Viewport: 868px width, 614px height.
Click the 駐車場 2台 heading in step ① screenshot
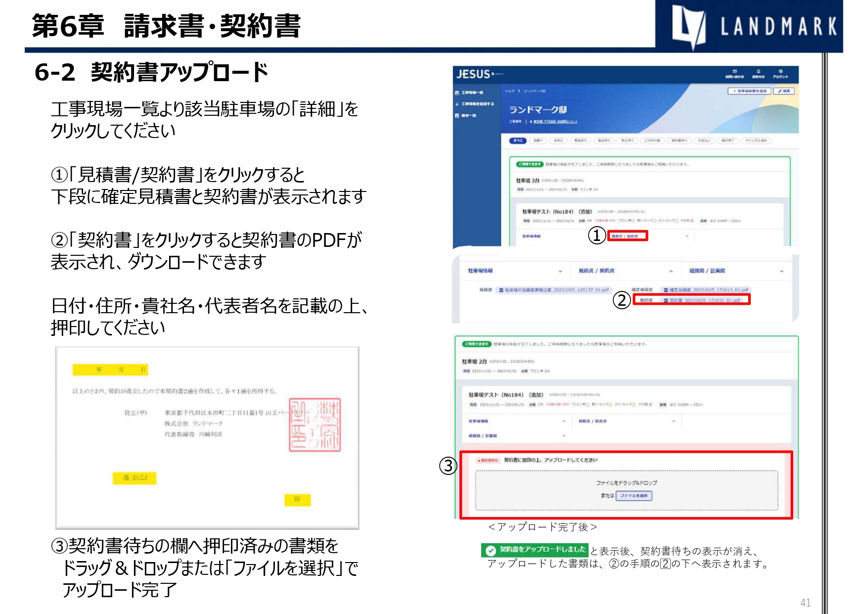click(528, 181)
